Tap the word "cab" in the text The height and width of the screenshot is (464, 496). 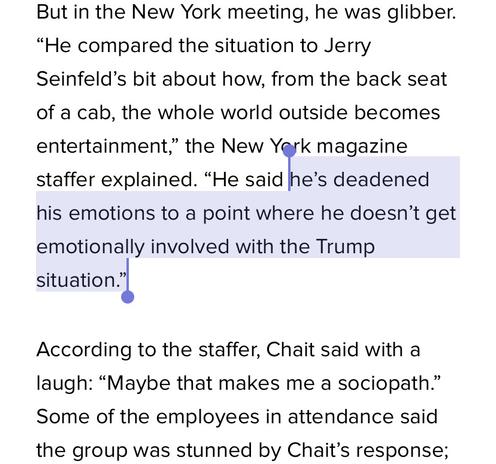point(93,113)
